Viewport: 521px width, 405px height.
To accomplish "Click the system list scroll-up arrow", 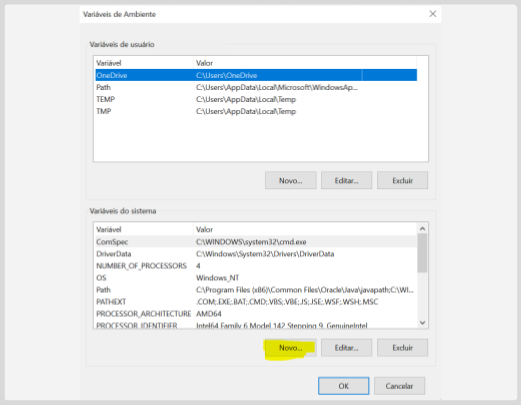I will 422,228.
